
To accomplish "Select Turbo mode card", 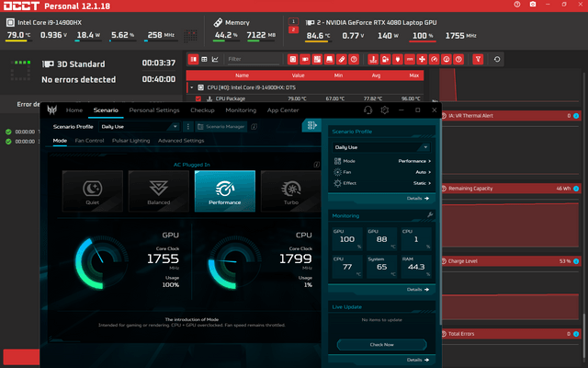I will (x=290, y=191).
